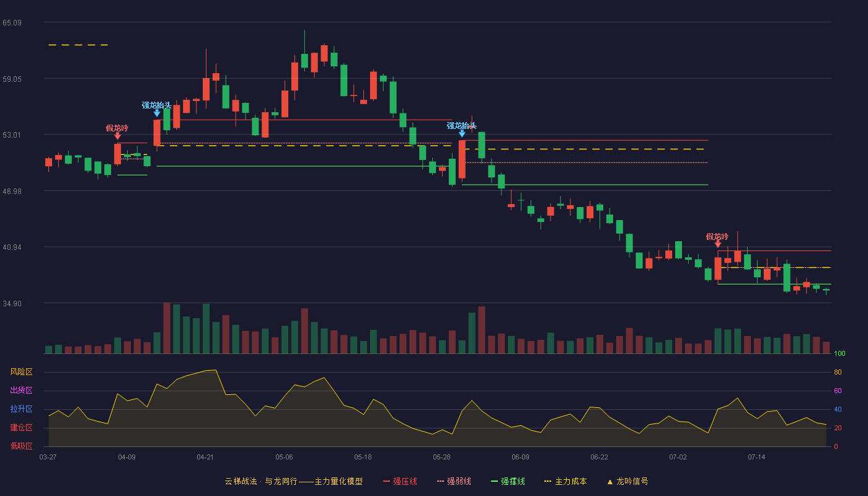Click the 65.09 price axis label
This screenshot has height=496, width=868.
coord(12,23)
